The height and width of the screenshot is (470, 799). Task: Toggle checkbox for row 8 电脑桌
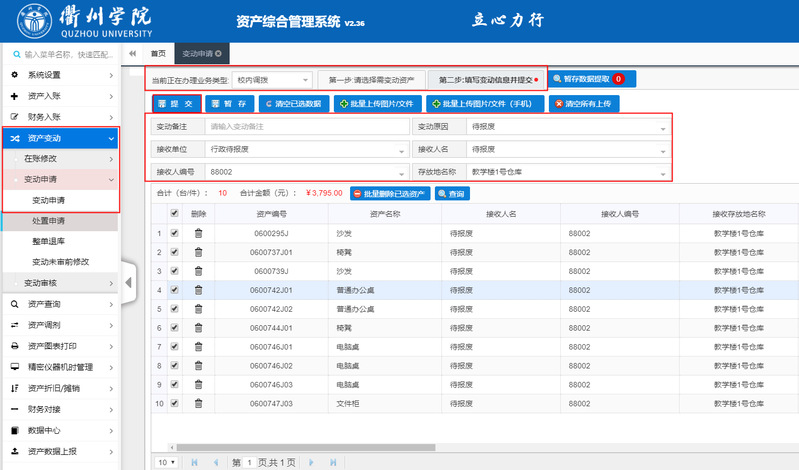[174, 365]
